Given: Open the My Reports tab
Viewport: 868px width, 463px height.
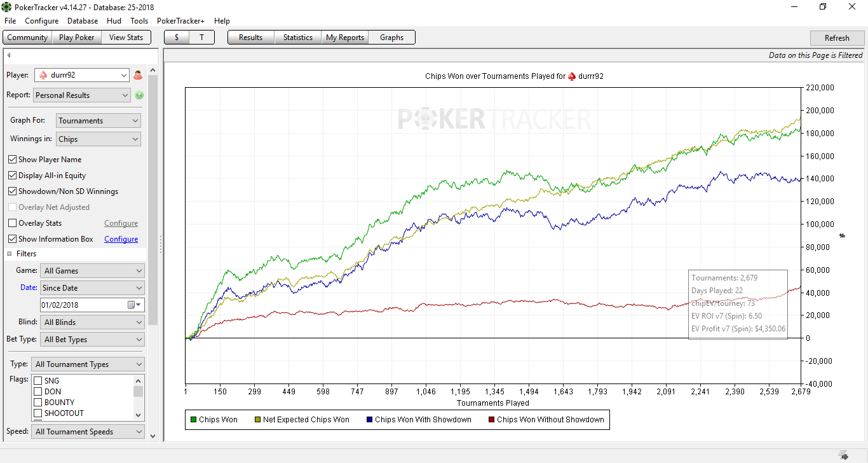Looking at the screenshot, I should pyautogui.click(x=345, y=38).
